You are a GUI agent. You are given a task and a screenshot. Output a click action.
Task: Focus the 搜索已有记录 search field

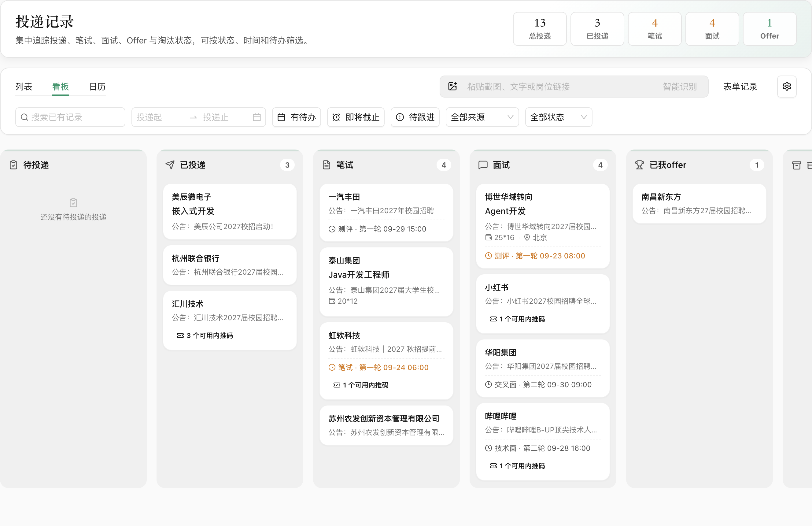tap(70, 117)
